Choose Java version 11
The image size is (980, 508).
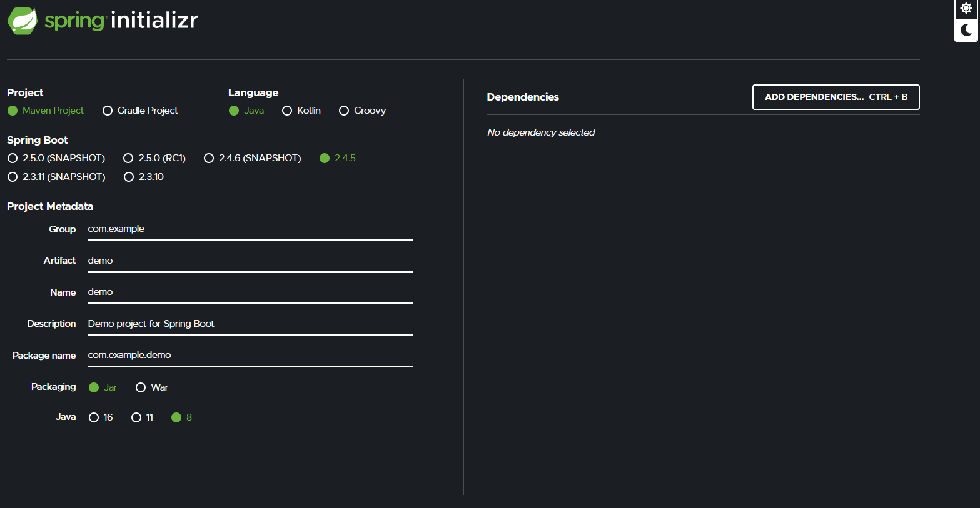coord(142,417)
